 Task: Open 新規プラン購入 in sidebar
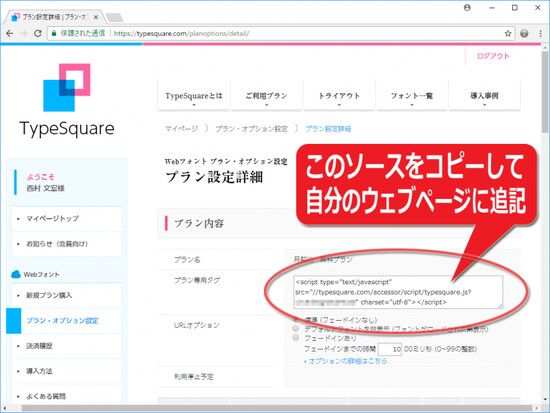[x=67, y=295]
